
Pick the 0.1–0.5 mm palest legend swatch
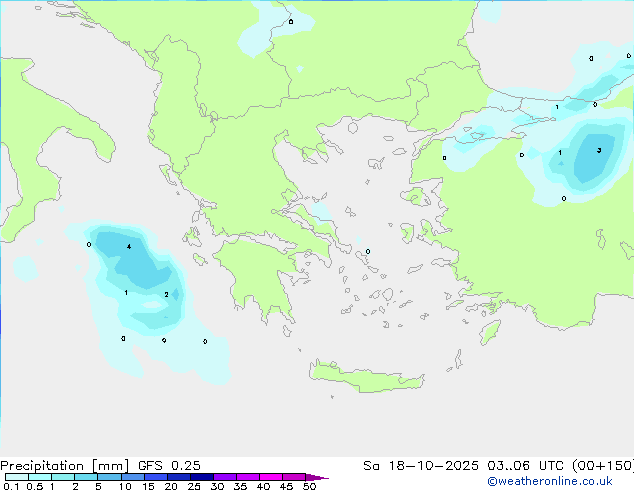pyautogui.click(x=17, y=477)
